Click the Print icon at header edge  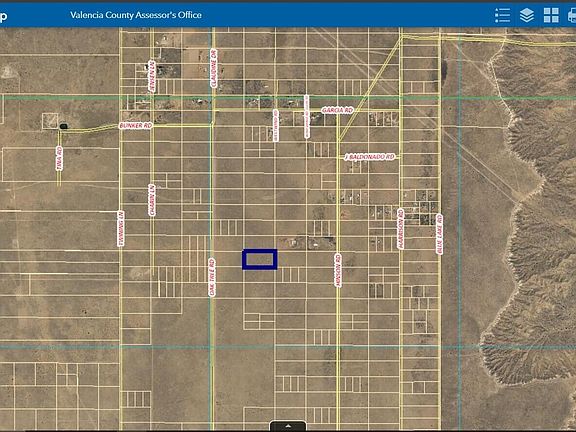tap(572, 15)
